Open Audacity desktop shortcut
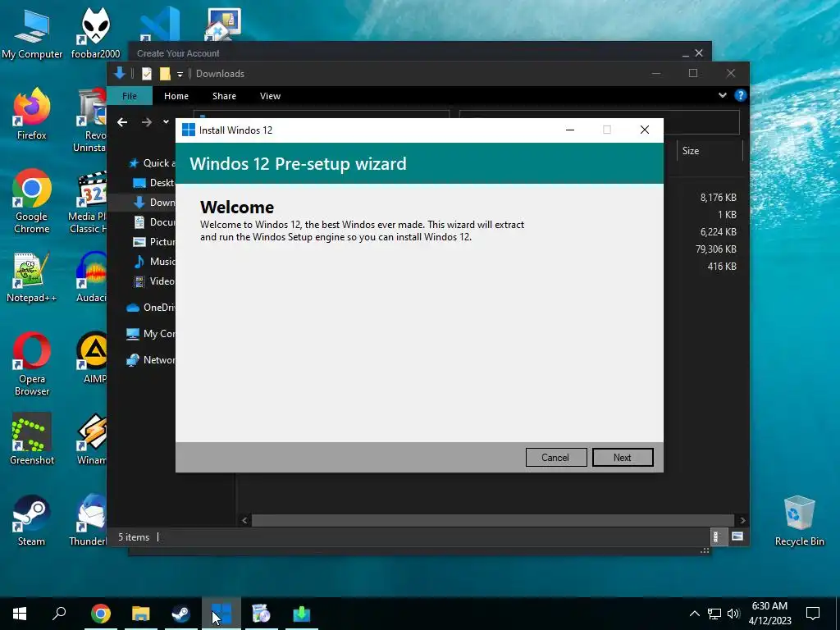840x630 pixels. point(91,277)
